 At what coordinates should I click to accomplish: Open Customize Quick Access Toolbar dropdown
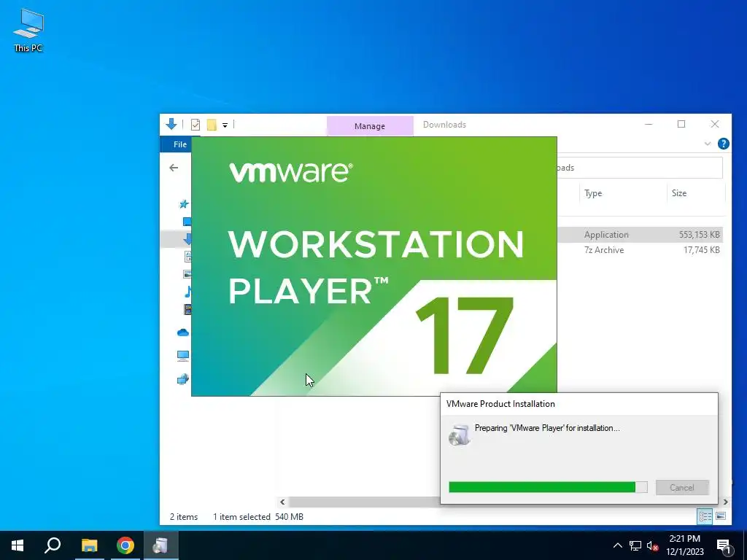pyautogui.click(x=225, y=125)
